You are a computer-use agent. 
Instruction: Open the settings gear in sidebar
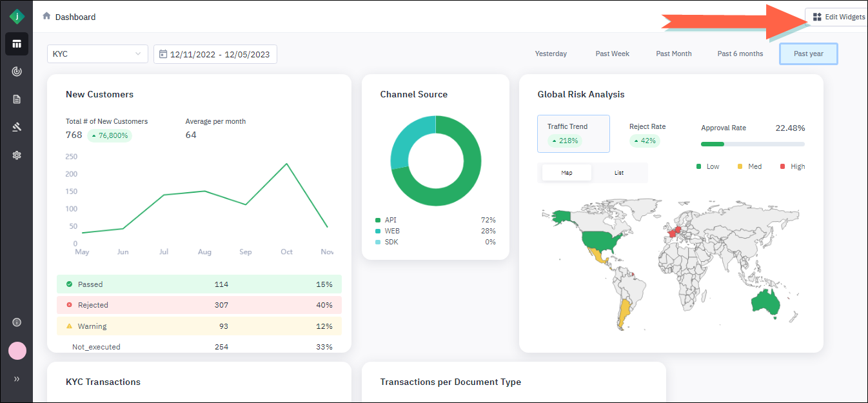tap(17, 155)
